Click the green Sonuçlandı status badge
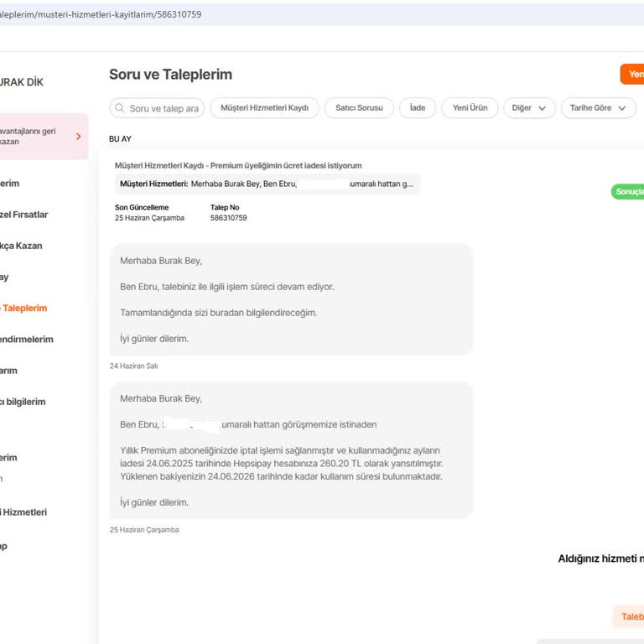The width and height of the screenshot is (644, 644). coord(628,192)
